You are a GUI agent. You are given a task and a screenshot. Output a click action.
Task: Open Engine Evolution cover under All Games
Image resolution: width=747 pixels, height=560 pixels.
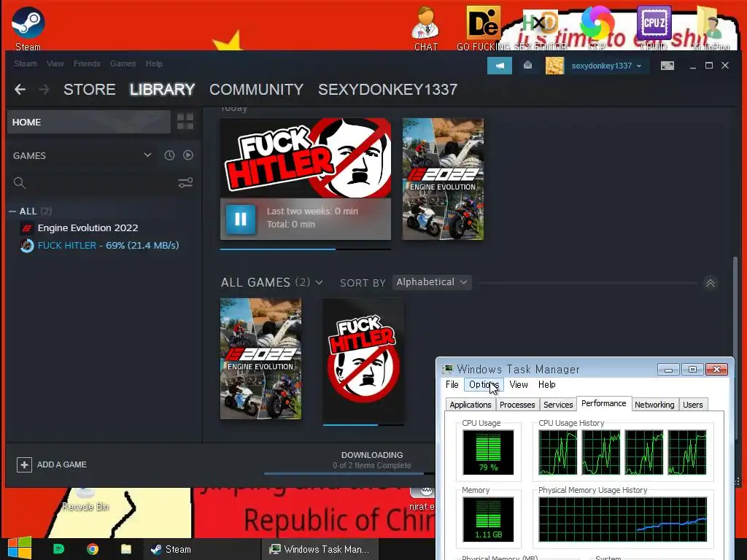260,359
